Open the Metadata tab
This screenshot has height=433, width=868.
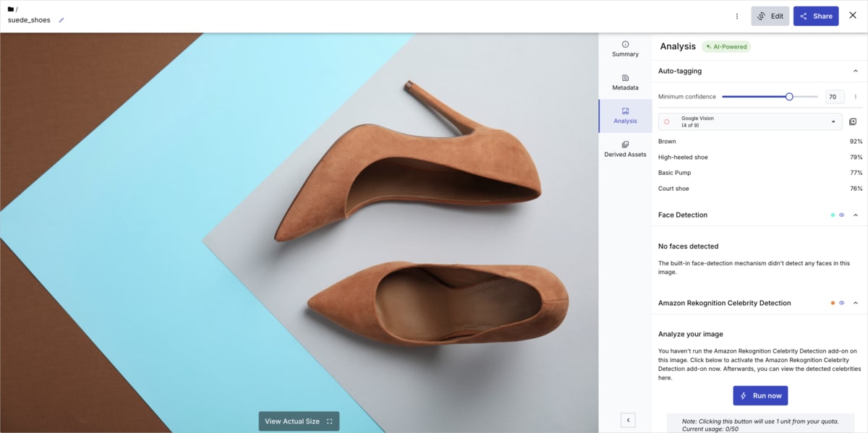tap(625, 82)
